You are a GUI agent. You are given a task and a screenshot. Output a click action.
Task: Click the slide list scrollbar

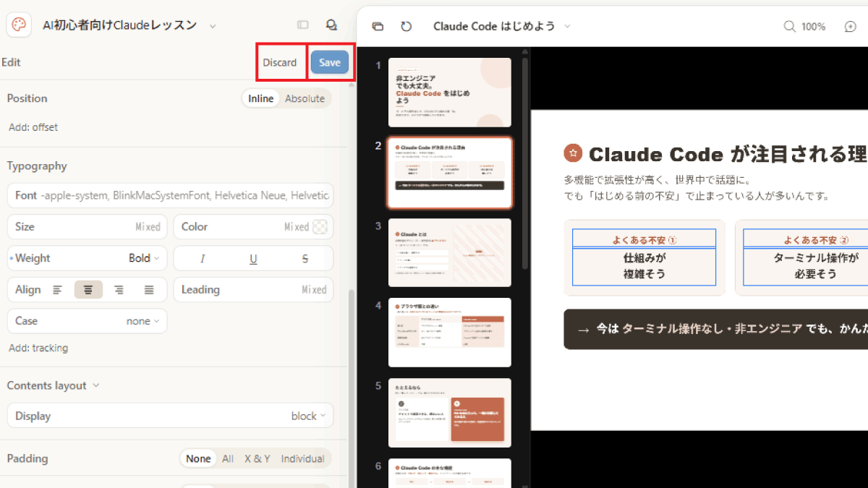525,163
